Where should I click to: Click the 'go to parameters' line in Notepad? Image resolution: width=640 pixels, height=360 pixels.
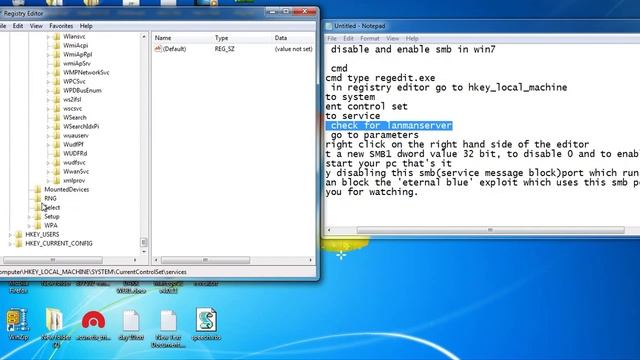pyautogui.click(x=374, y=135)
